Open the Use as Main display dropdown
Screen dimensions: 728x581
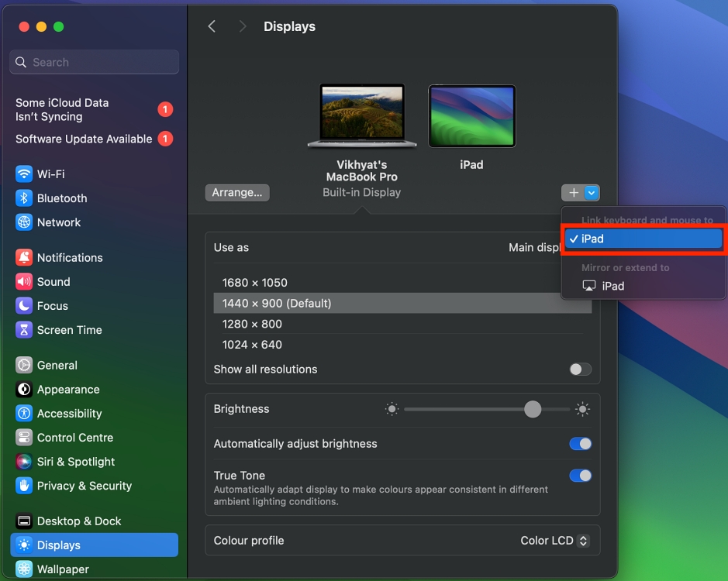pyautogui.click(x=535, y=247)
